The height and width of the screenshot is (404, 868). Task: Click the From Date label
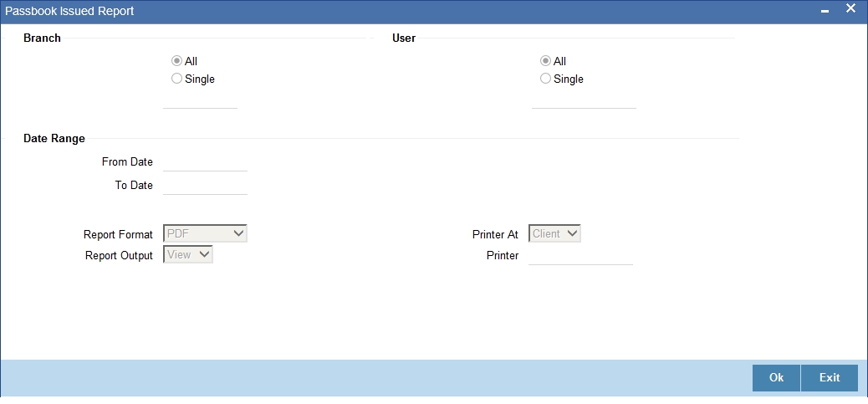point(127,162)
